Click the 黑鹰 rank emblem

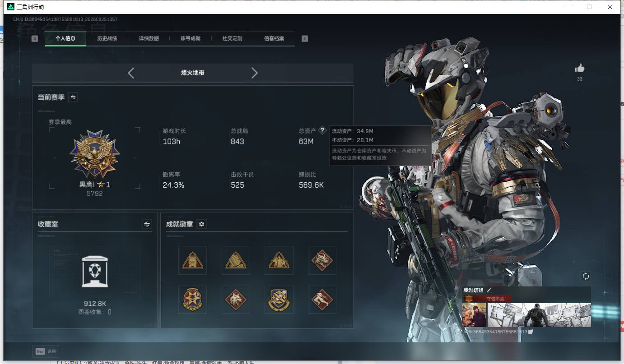[95, 154]
